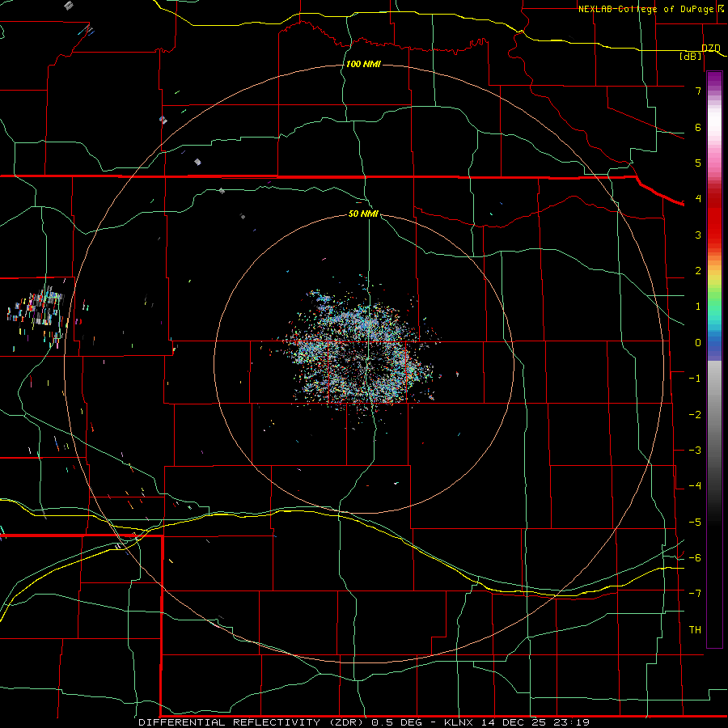Click the "2" value on the scale
The height and width of the screenshot is (728, 728).
[698, 271]
